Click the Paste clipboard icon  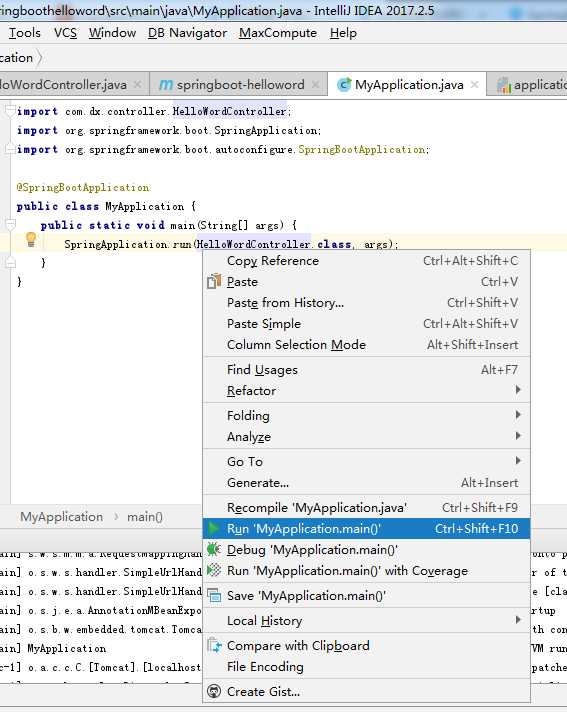tap(214, 282)
